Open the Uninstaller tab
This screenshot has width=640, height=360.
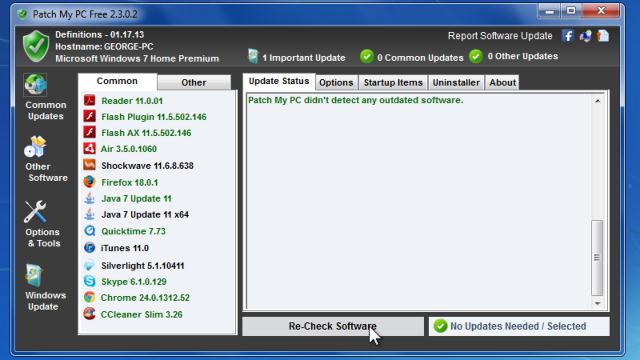tap(456, 82)
